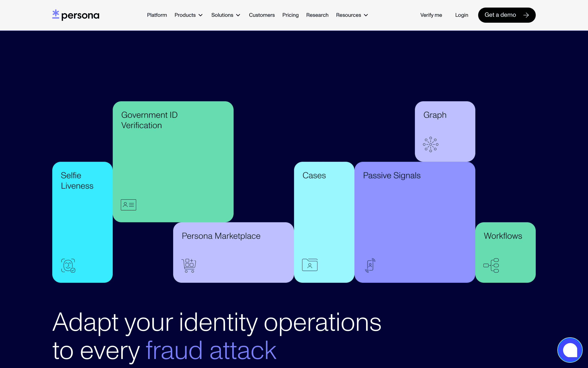This screenshot has width=588, height=368.
Task: Click the Persona Marketplace cart icon
Action: (x=189, y=265)
